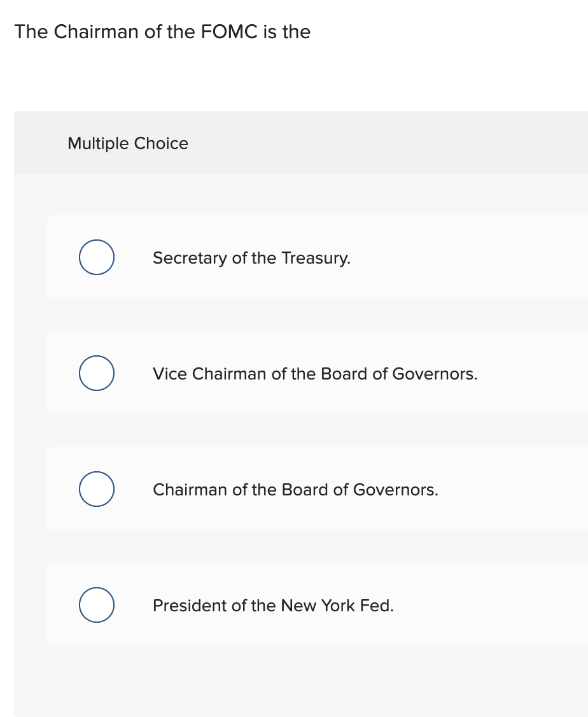
Task: Click the second answer card
Action: [318, 373]
